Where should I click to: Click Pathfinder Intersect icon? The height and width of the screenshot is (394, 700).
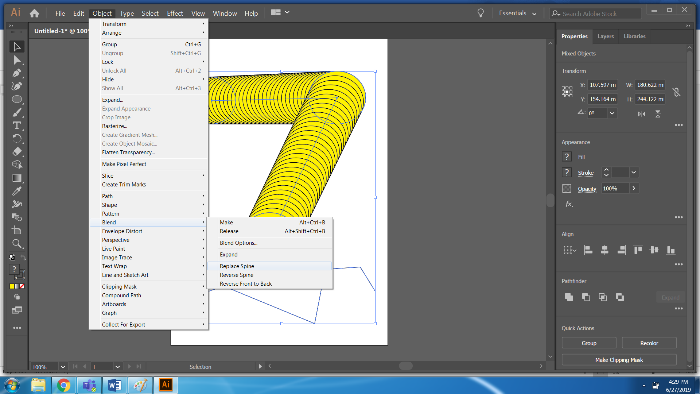pyautogui.click(x=603, y=297)
